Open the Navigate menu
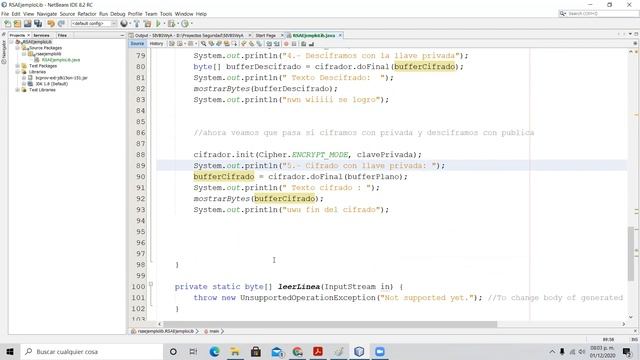This screenshot has height=360, width=640. coord(47,14)
